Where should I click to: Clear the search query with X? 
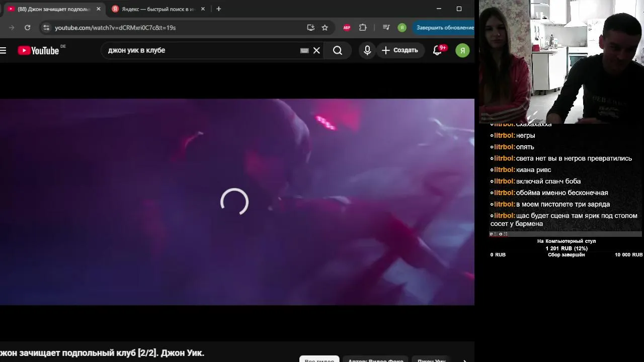316,50
